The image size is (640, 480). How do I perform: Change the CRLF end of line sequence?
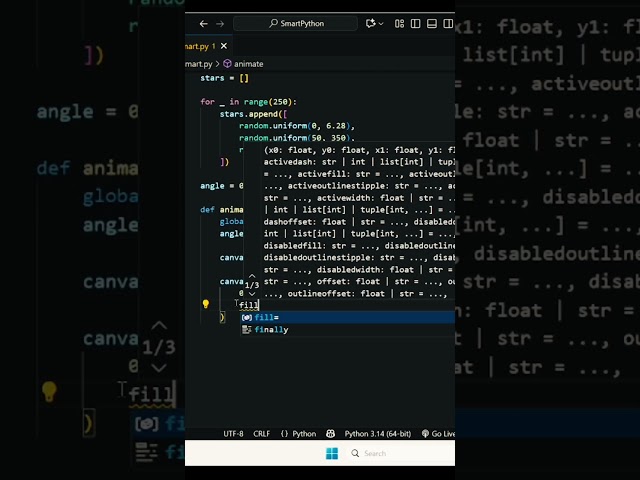pos(261,433)
